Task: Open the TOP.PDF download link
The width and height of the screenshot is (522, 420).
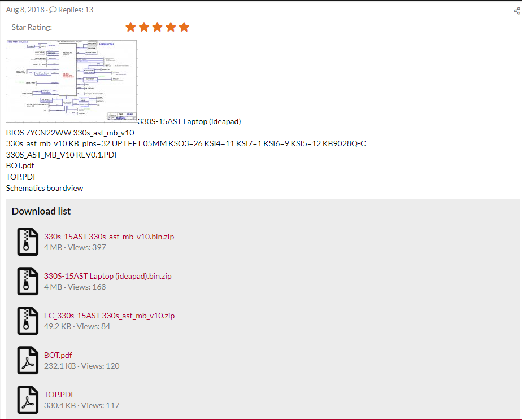Action: [x=59, y=395]
